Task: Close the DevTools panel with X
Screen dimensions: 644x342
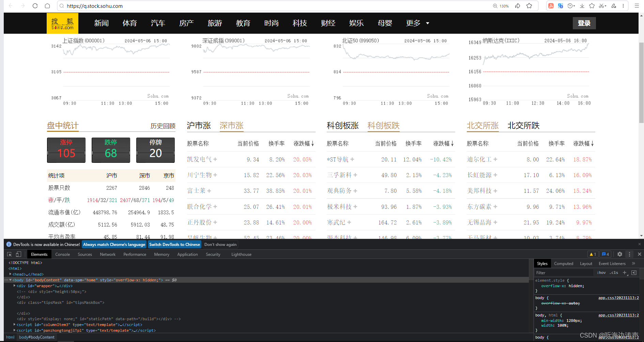Action: click(x=640, y=254)
